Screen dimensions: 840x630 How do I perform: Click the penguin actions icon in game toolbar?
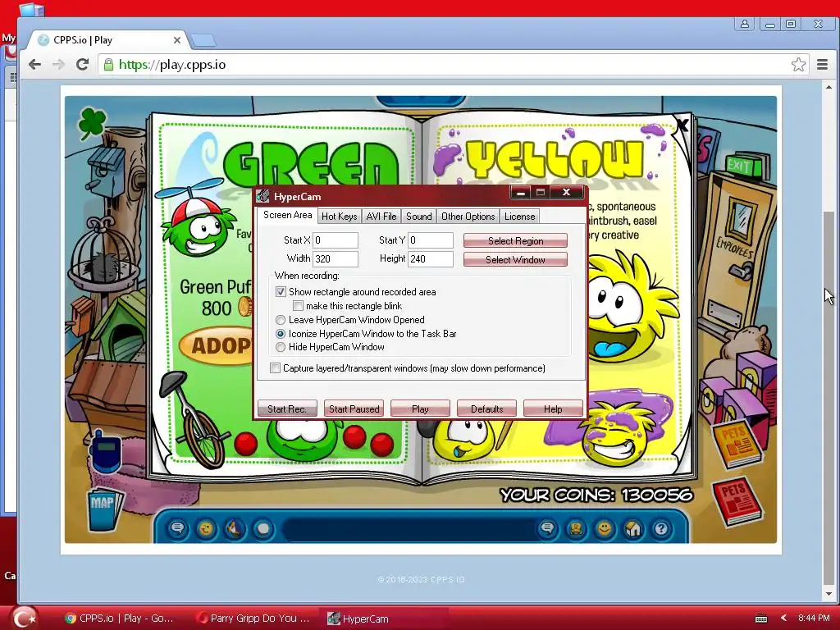click(x=234, y=529)
